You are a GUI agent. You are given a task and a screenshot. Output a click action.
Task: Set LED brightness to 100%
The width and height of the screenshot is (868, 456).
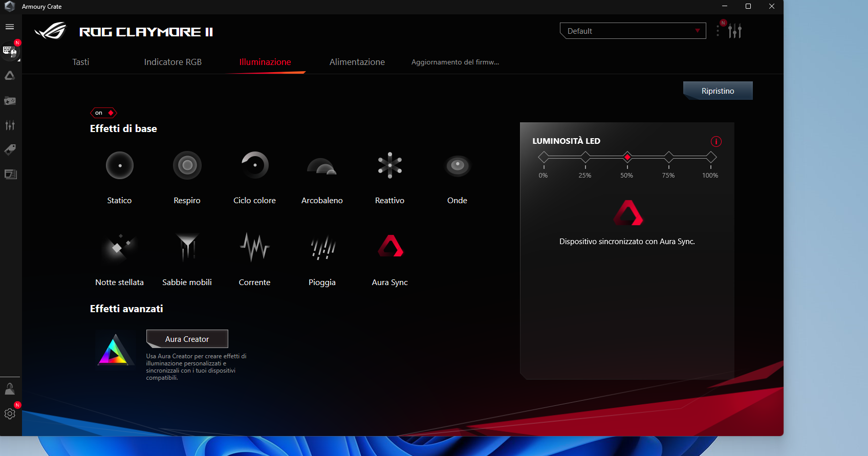tap(711, 157)
